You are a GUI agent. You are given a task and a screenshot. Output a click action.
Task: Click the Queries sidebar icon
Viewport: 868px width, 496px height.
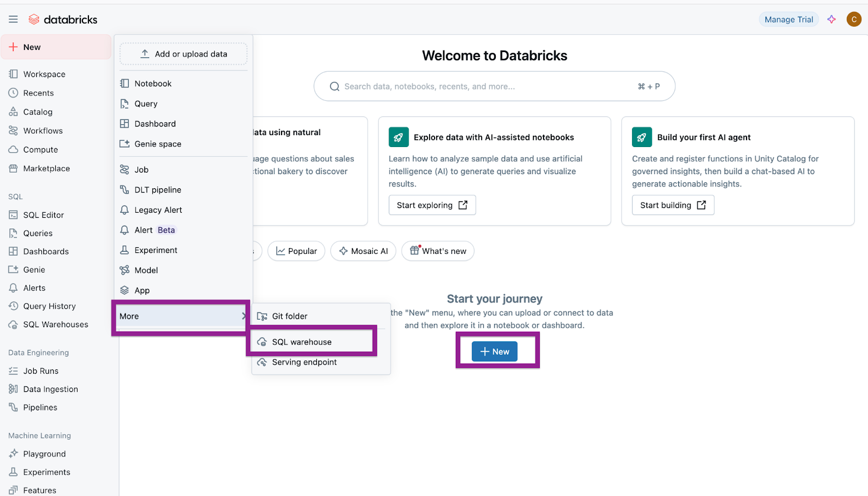pos(13,233)
